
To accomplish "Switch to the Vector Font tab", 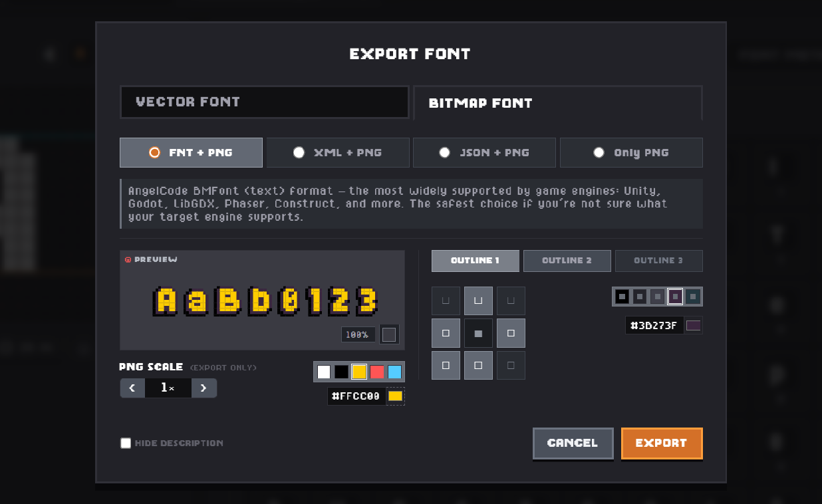I will click(x=265, y=102).
